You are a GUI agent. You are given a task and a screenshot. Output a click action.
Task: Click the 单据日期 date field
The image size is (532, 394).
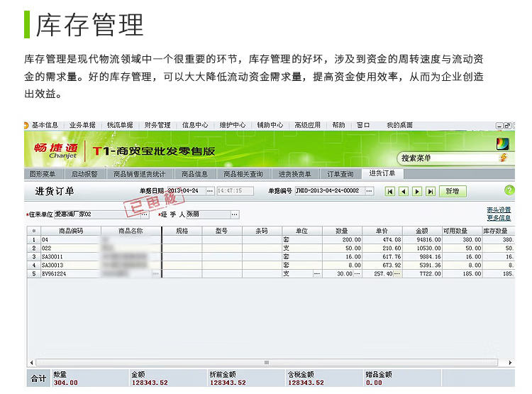coord(187,191)
